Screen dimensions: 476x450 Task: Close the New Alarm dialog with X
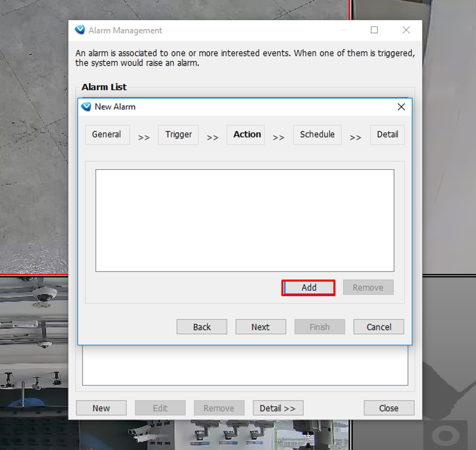click(x=401, y=107)
